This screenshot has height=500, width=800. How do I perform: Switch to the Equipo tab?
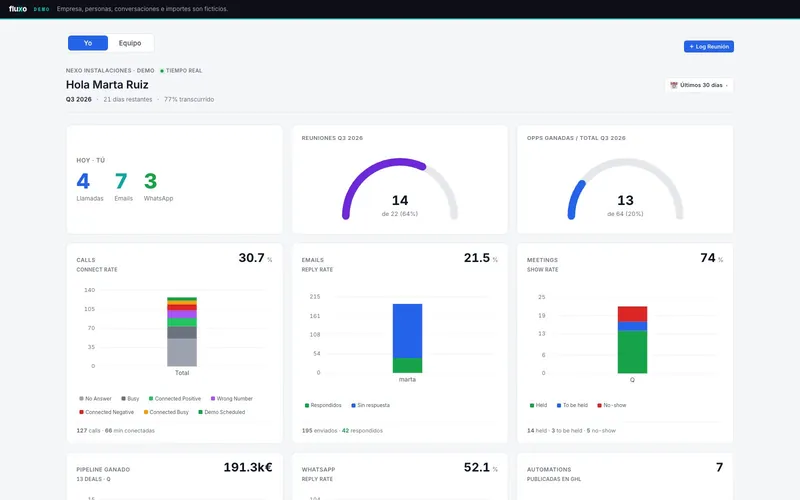[x=130, y=43]
